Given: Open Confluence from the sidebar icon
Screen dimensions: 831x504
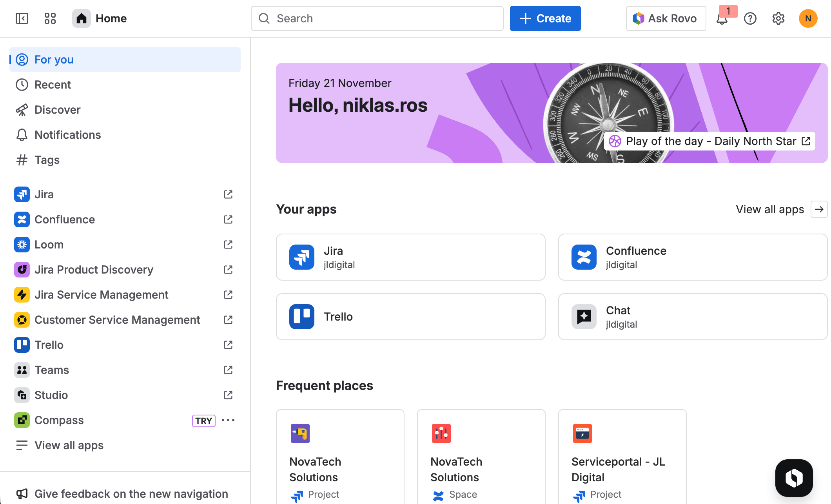Looking at the screenshot, I should [x=22, y=219].
